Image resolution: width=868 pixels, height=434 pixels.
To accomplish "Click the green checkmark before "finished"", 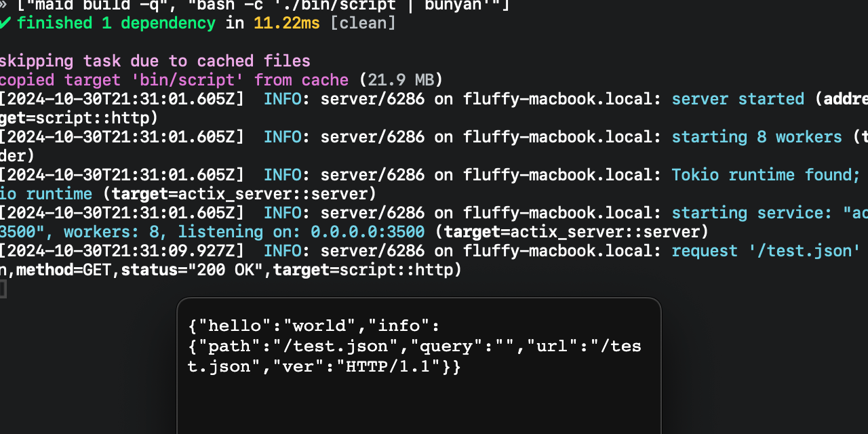I will (5, 23).
